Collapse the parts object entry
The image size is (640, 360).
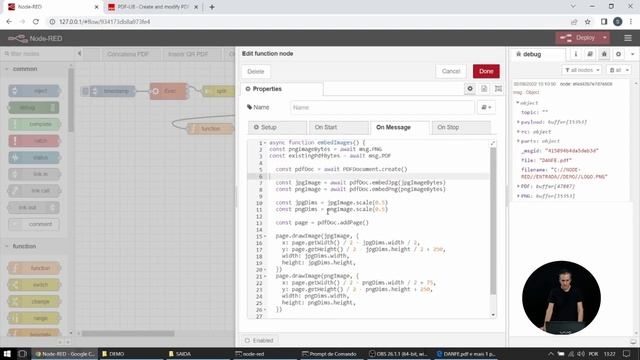(518, 141)
